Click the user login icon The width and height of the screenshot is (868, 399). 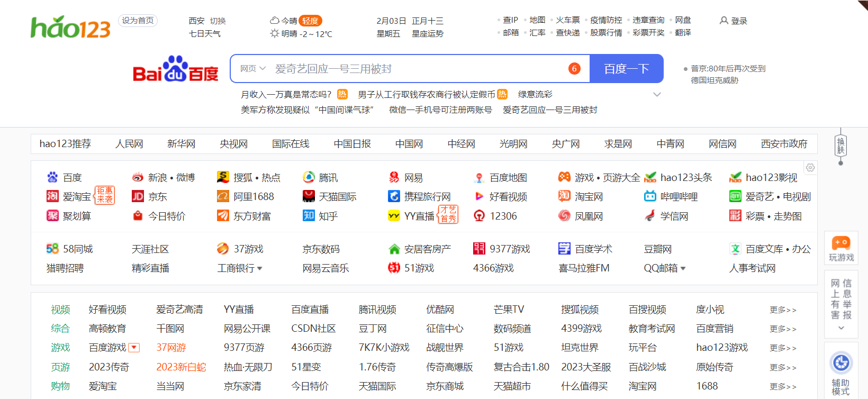pyautogui.click(x=724, y=20)
